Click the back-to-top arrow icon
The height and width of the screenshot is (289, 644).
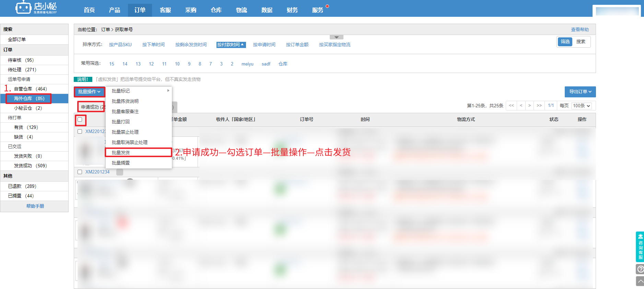pos(640,281)
